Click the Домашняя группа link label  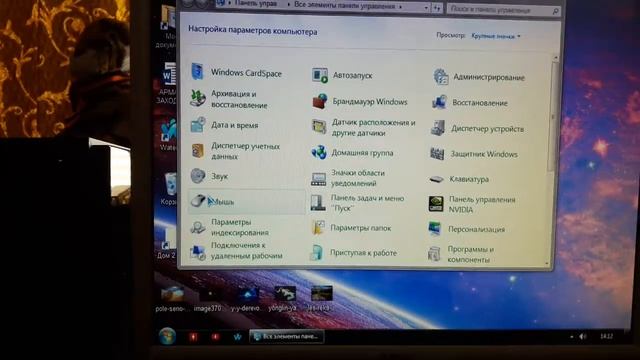tap(362, 153)
